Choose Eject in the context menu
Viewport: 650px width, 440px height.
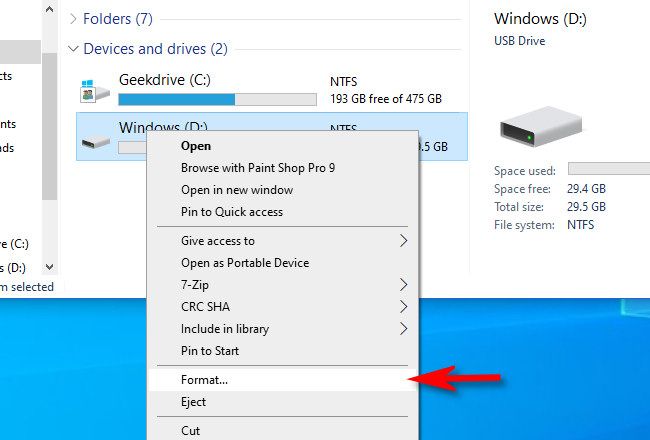point(194,402)
